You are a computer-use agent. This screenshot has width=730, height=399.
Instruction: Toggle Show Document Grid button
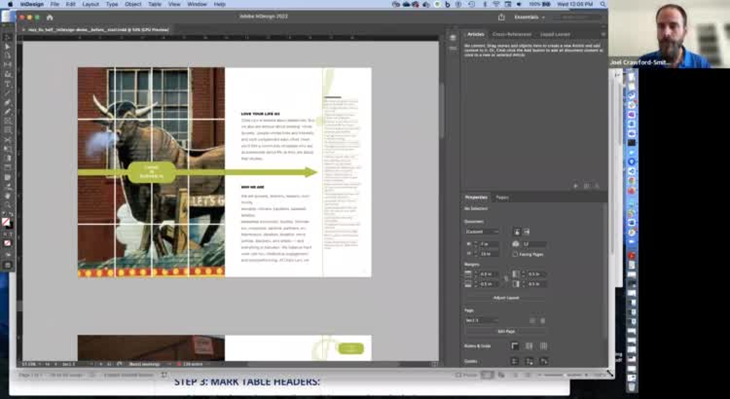click(543, 346)
